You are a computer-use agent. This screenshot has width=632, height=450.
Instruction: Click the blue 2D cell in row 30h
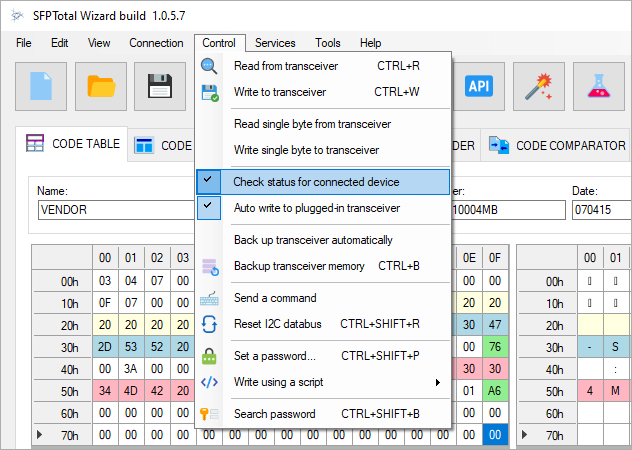click(x=105, y=347)
